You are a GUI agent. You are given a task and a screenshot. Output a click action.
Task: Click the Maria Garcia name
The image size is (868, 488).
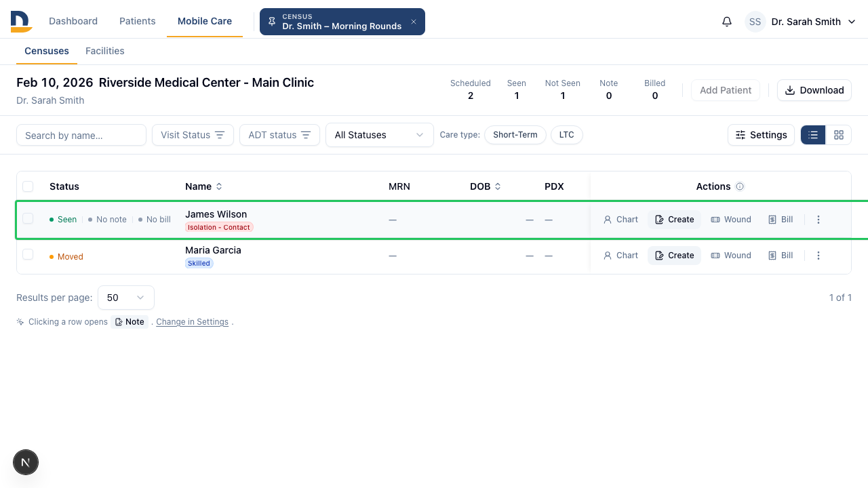click(x=213, y=250)
